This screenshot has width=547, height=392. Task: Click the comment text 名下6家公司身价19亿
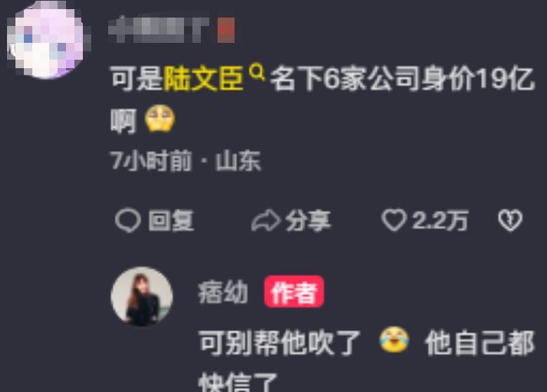402,79
